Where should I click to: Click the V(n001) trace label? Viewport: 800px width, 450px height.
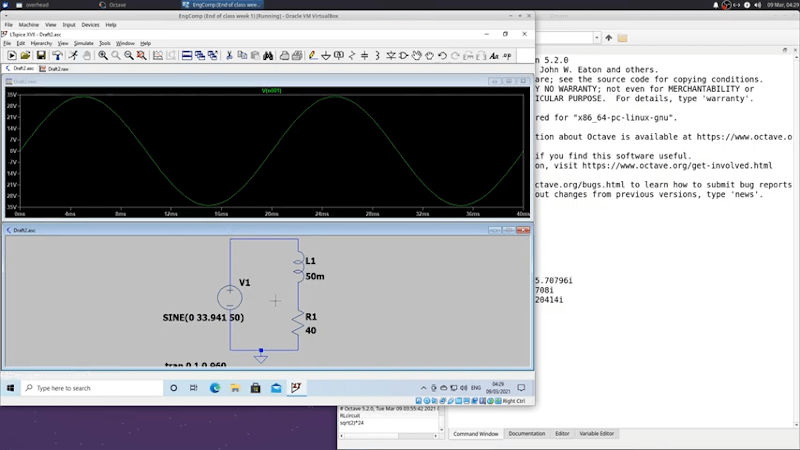coord(273,91)
